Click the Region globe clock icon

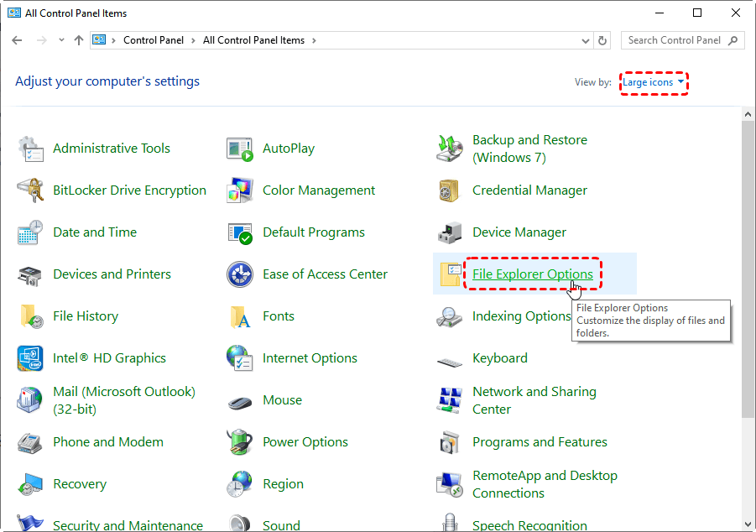tap(240, 484)
